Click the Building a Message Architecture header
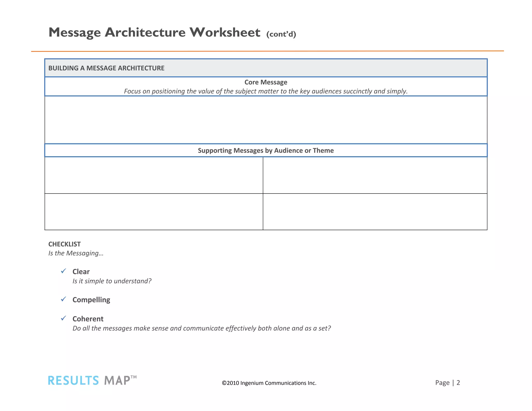This screenshot has height=411, width=532. (x=107, y=68)
